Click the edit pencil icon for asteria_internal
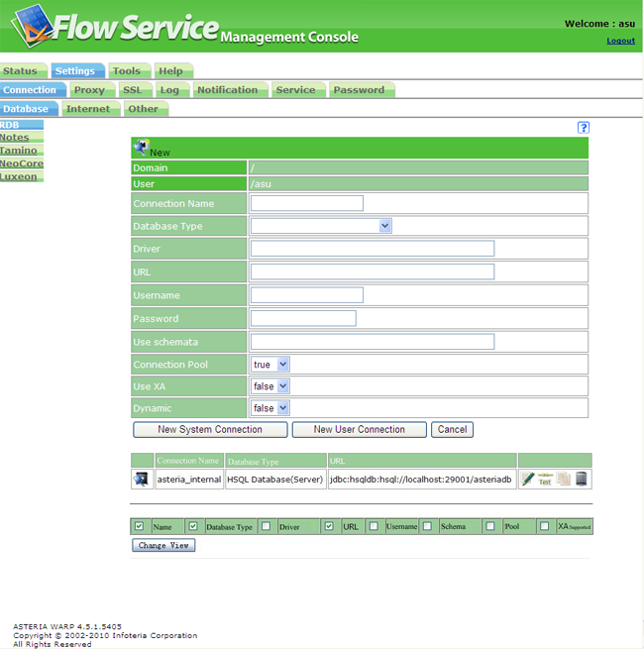Screen dimensions: 644x649 [x=528, y=480]
